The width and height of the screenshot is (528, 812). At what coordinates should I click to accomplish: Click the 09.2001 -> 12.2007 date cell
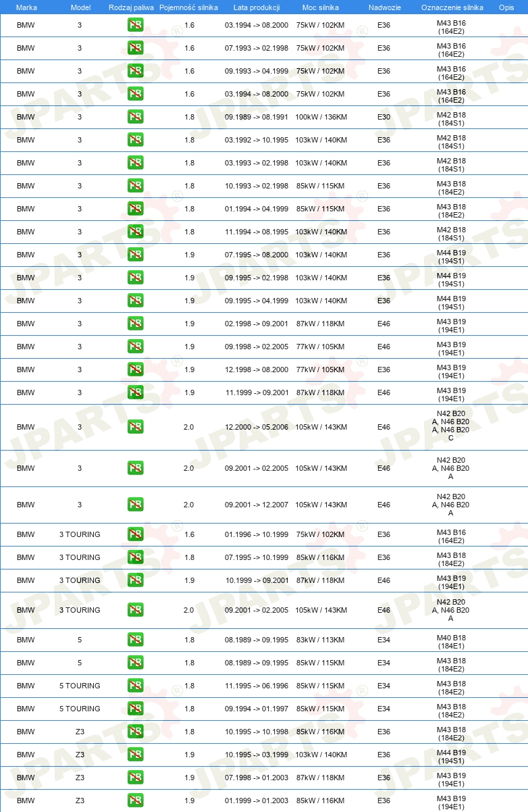[257, 505]
